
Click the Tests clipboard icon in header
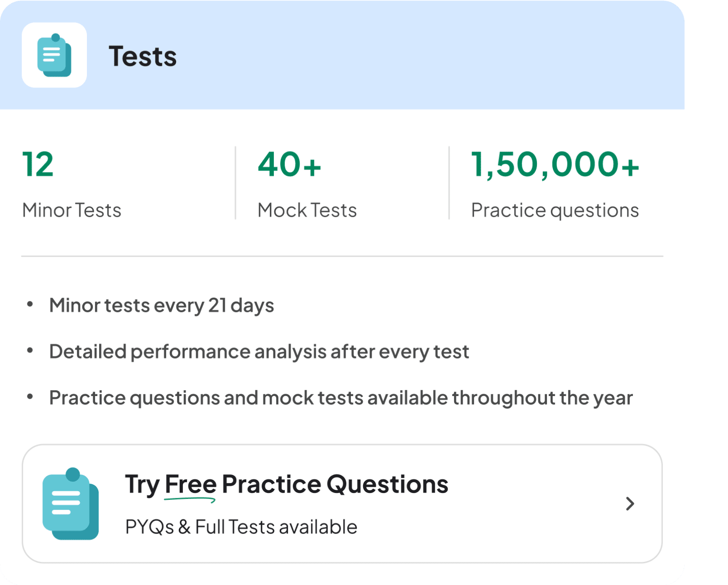(54, 55)
